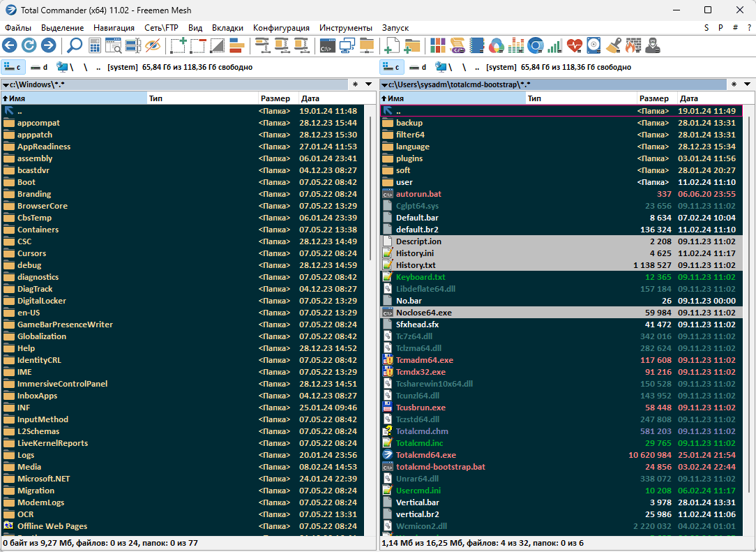Image resolution: width=756 pixels, height=552 pixels.
Task: Open the Конфигурация menu
Action: (x=281, y=28)
